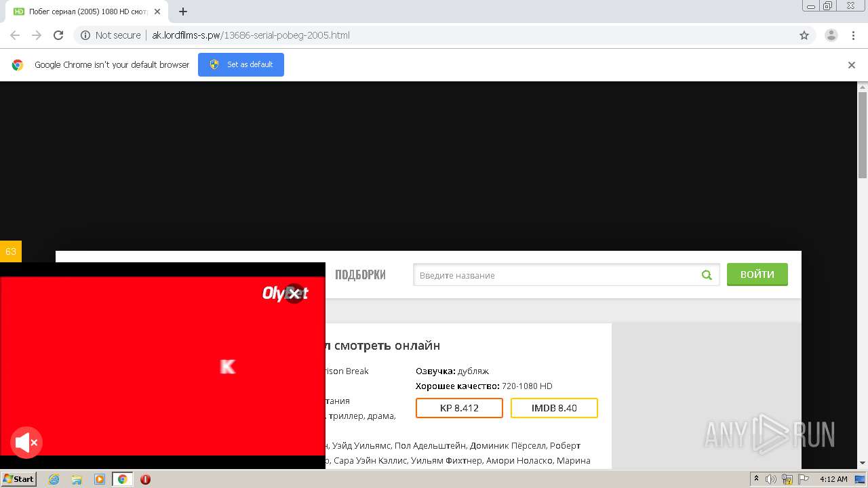
Task: Click the green search magnifier icon
Action: coord(707,275)
